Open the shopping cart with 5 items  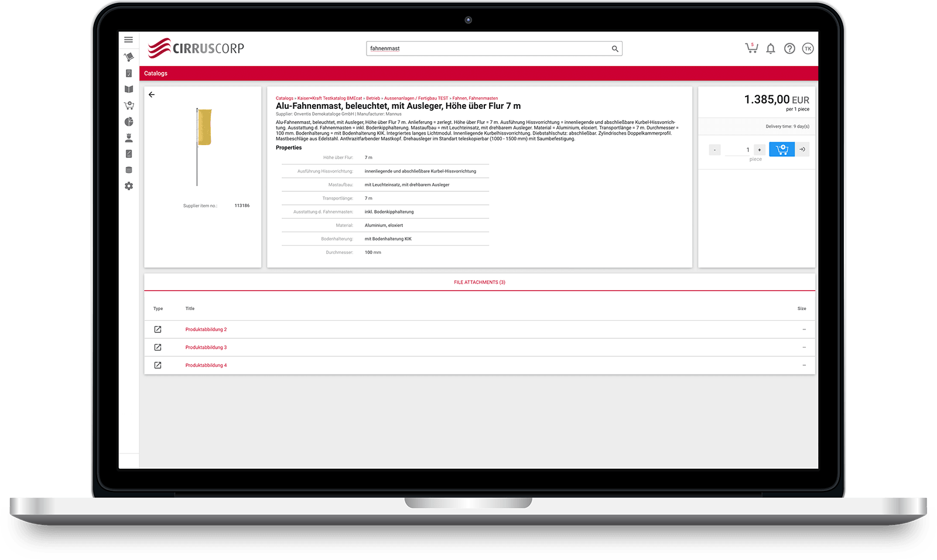tap(751, 49)
